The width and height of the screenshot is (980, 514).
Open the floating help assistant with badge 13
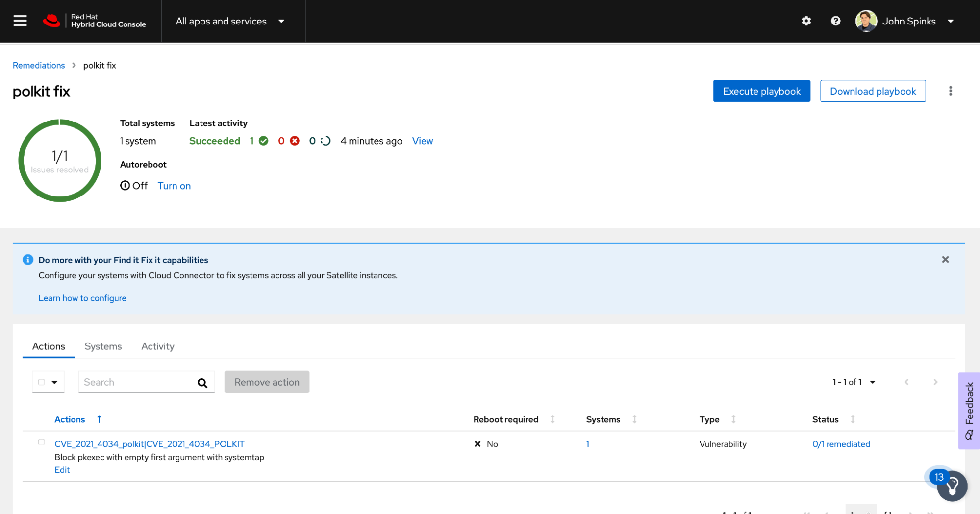pyautogui.click(x=952, y=486)
